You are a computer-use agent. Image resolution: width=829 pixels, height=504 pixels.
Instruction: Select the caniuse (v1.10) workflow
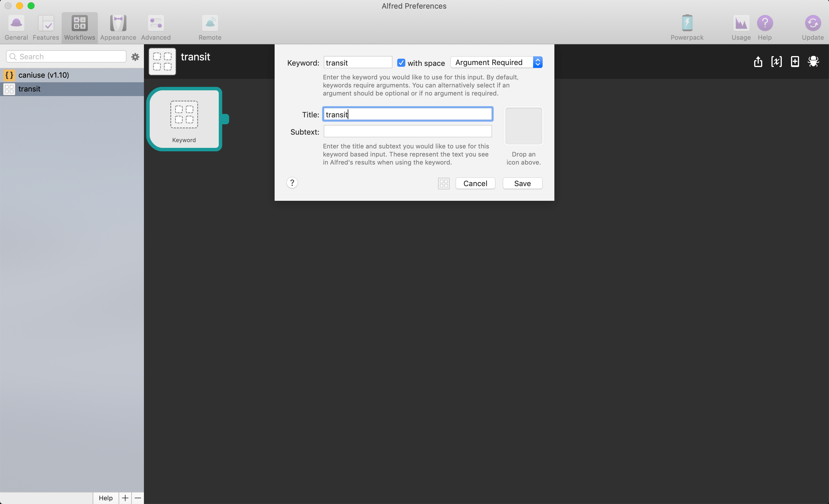pyautogui.click(x=44, y=75)
